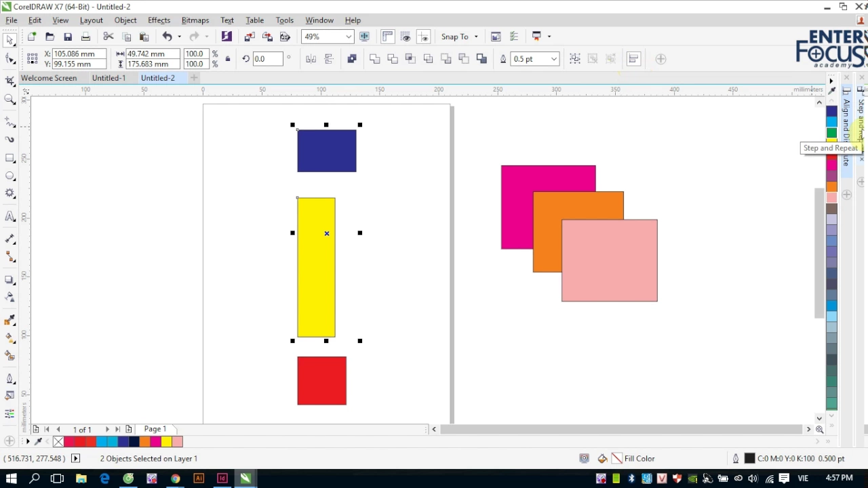Click the Paste clipboard icon
This screenshot has height=488, width=868.
pos(144,37)
